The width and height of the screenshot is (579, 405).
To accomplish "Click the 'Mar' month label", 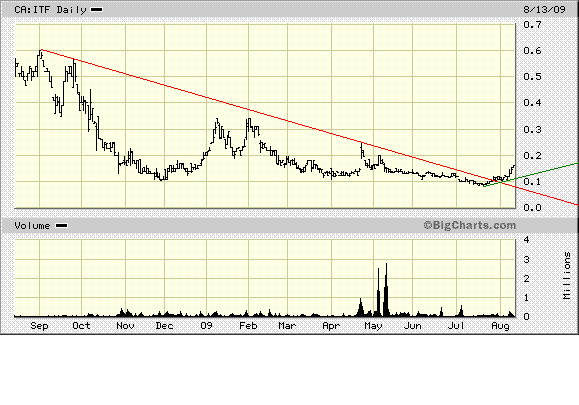I will point(287,326).
